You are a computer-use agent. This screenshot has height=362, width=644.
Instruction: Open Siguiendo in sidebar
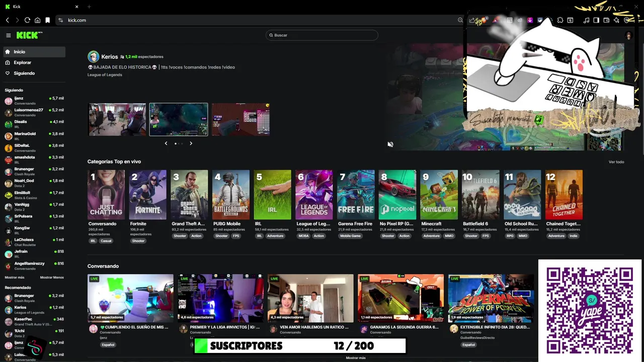[34, 73]
